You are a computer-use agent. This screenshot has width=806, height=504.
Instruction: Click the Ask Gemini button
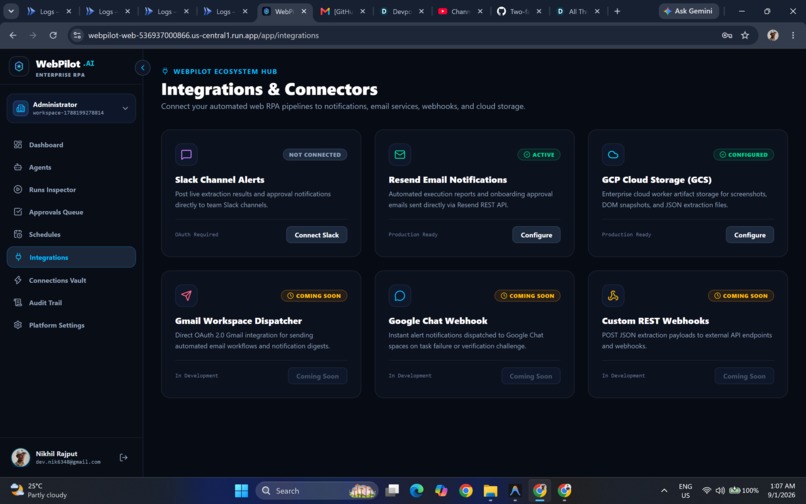[x=688, y=11]
